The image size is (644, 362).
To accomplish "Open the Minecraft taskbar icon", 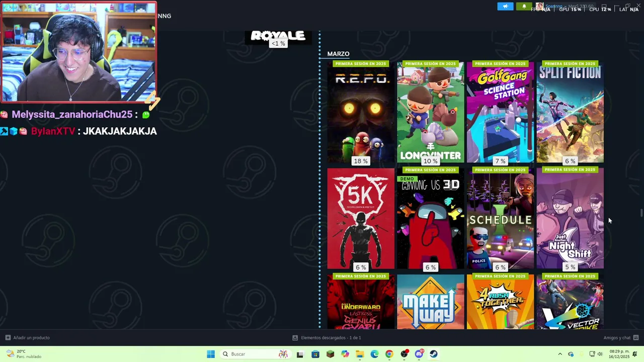I will pyautogui.click(x=330, y=354).
